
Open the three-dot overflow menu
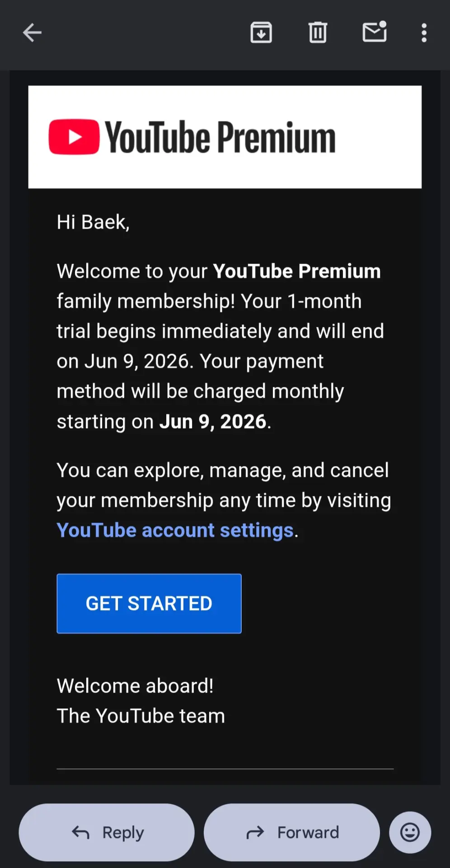(424, 33)
